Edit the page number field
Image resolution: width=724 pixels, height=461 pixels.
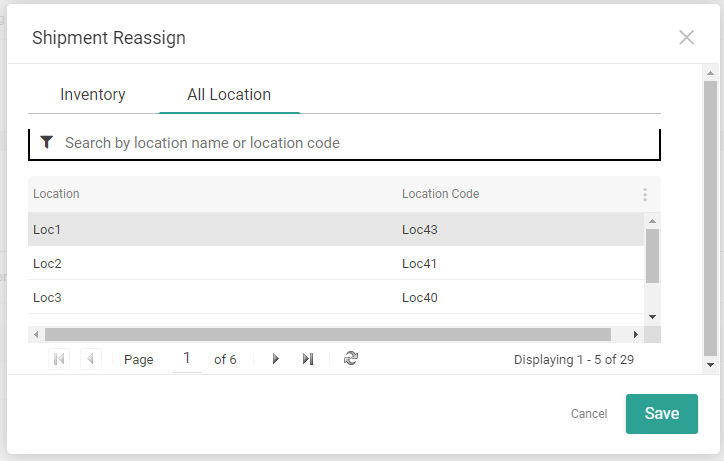click(187, 358)
